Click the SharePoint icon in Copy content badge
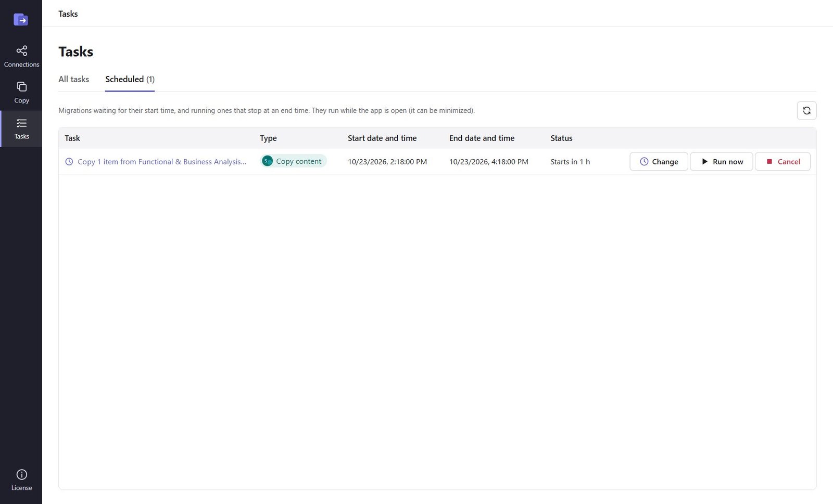 click(267, 161)
